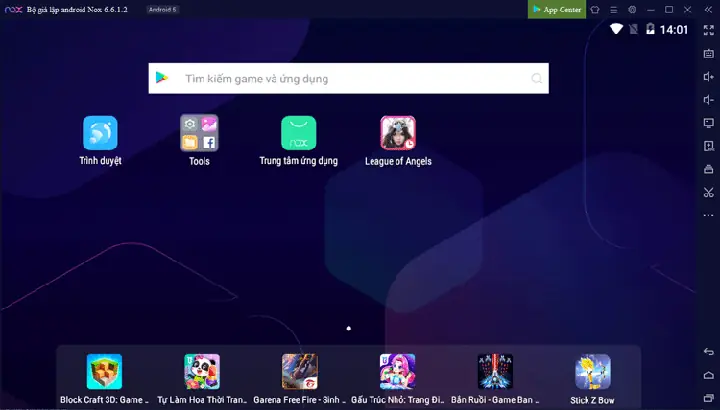
Task: Click the magnifier icon in search bar
Action: pos(536,79)
